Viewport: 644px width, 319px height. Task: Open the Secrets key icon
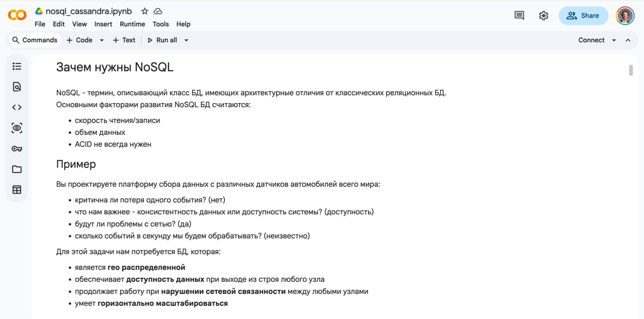pyautogui.click(x=17, y=148)
